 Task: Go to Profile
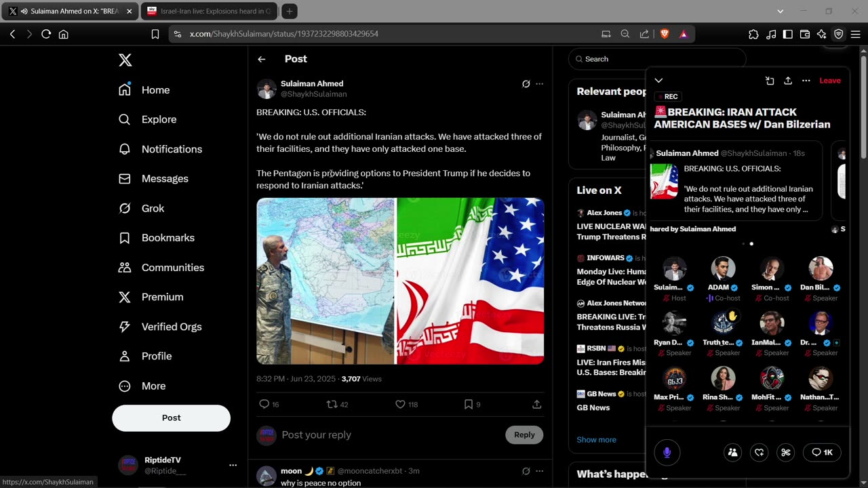pos(144,357)
